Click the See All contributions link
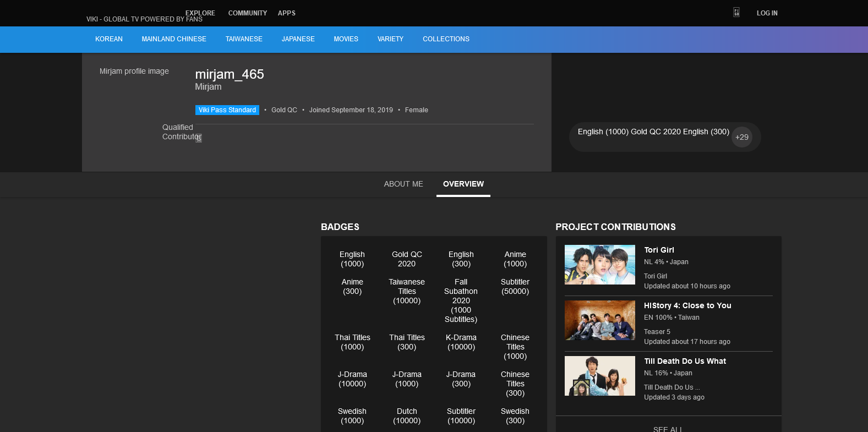This screenshot has width=868, height=432. click(x=668, y=429)
